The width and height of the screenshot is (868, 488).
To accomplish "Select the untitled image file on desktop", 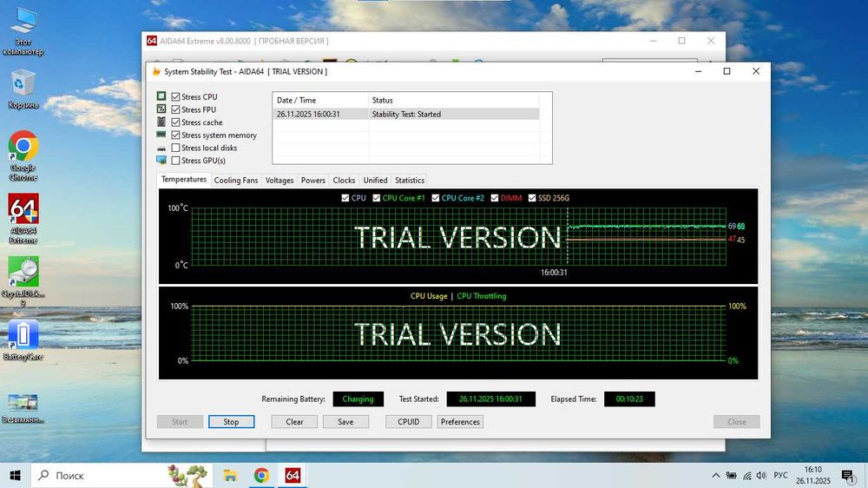I will (x=23, y=407).
